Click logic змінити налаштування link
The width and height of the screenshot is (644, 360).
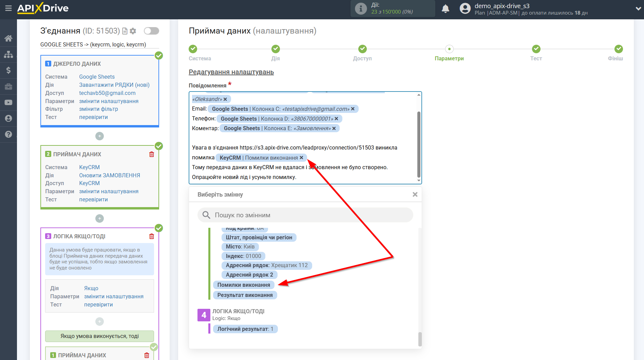[x=114, y=297]
